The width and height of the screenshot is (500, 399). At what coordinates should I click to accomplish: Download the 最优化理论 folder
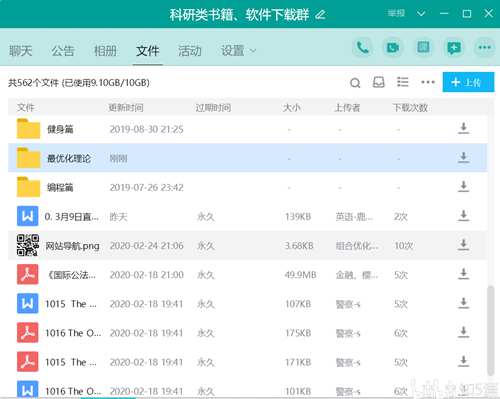[463, 157]
